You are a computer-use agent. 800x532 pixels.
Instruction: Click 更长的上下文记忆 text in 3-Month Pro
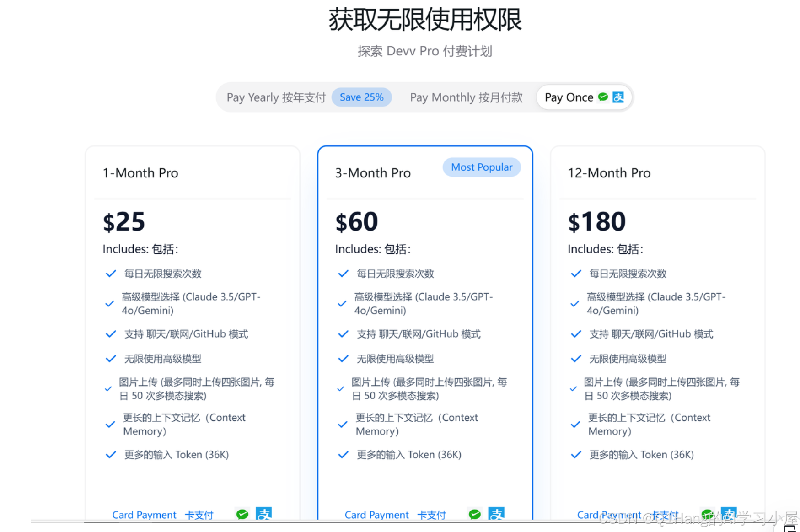pos(417,425)
